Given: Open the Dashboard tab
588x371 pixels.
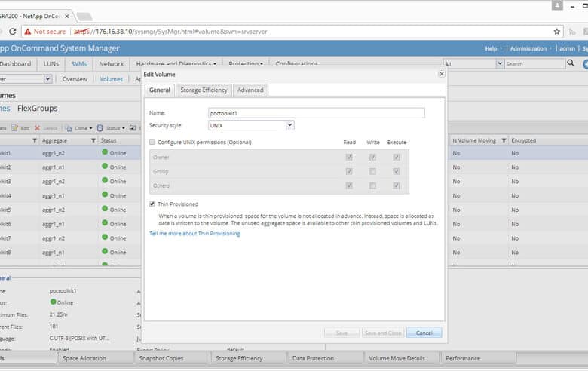Looking at the screenshot, I should click(x=15, y=64).
